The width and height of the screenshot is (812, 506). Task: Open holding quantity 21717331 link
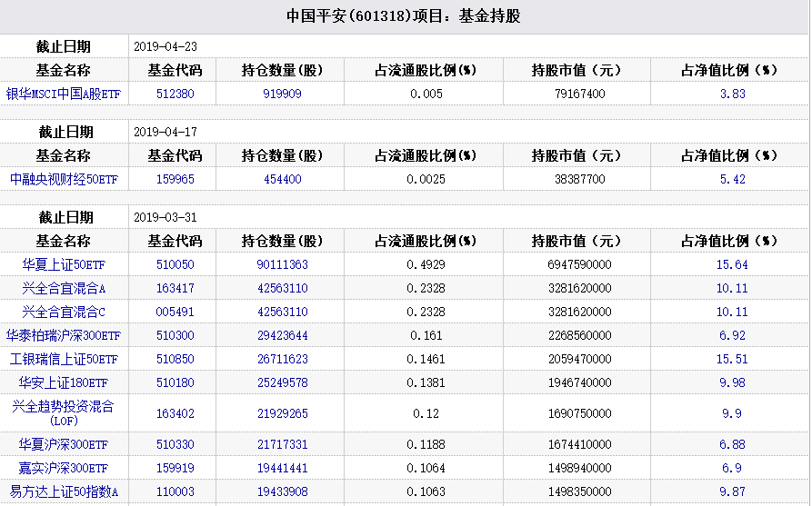[282, 445]
